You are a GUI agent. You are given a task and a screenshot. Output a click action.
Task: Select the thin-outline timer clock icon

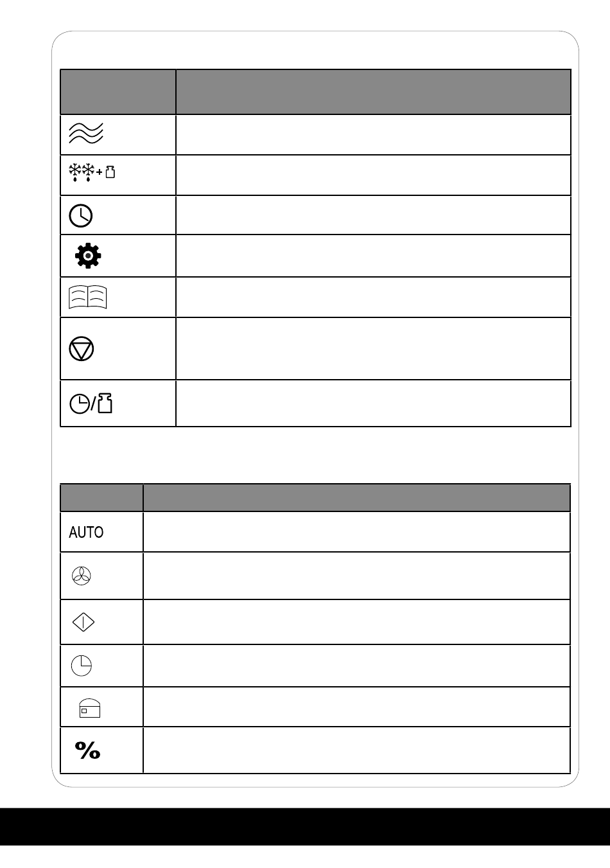tap(82, 666)
